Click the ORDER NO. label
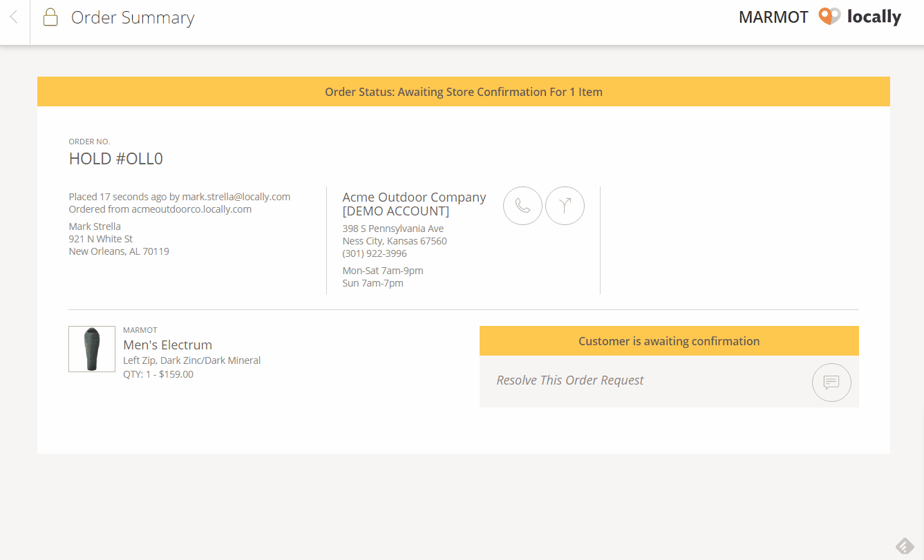Screen dimensions: 924x560 tap(89, 142)
